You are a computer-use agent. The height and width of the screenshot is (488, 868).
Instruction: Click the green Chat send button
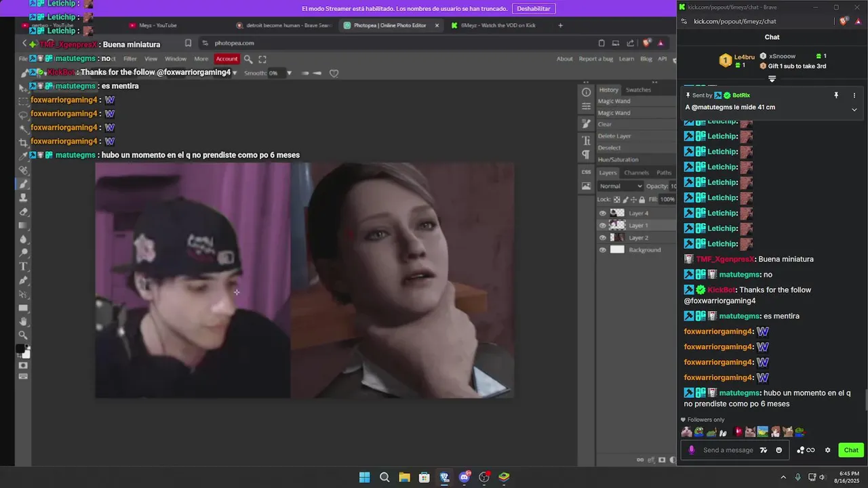click(851, 450)
